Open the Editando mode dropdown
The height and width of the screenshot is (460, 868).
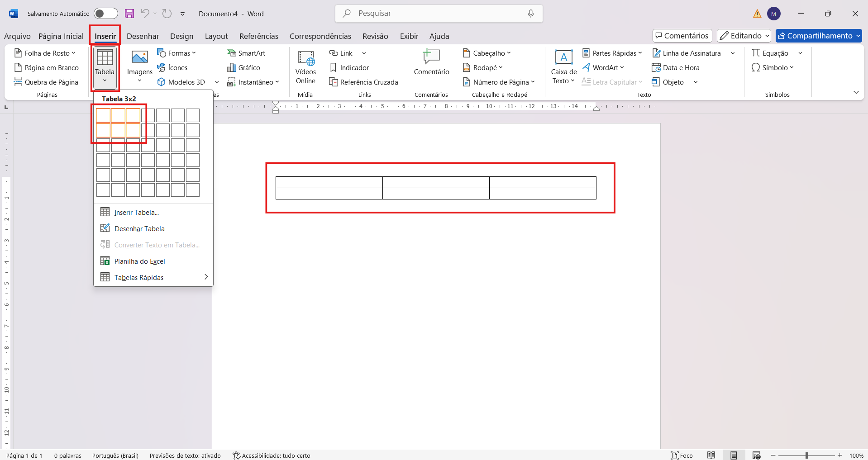(x=744, y=36)
